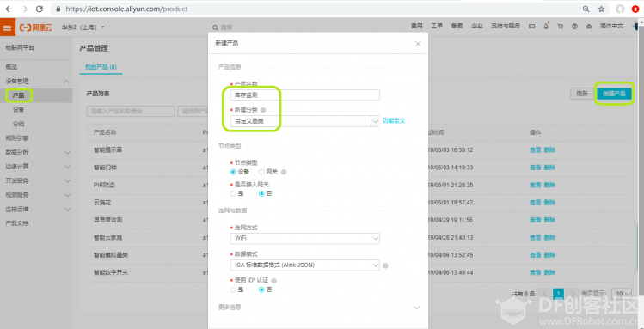Close the 新建产品 dialog

[418, 44]
